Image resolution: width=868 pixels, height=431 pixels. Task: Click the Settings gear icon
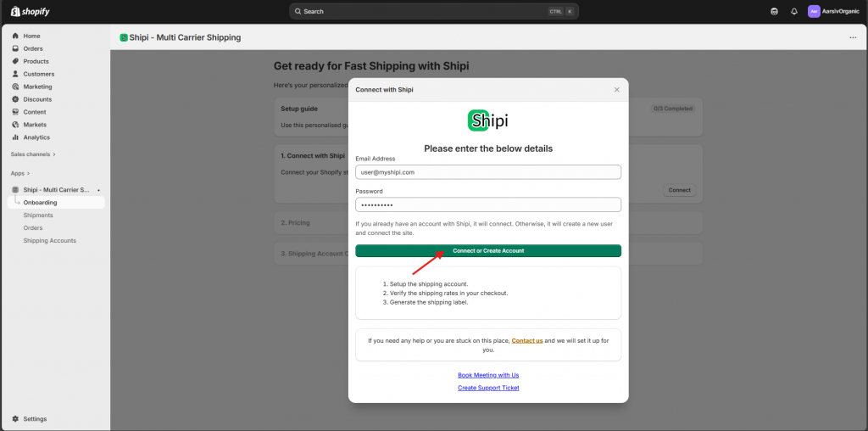[x=15, y=419]
